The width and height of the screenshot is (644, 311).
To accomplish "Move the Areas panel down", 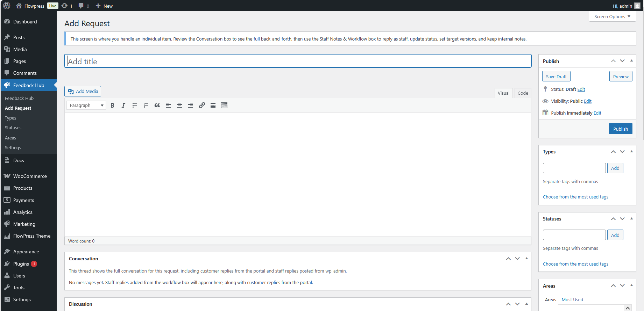I will pos(622,286).
